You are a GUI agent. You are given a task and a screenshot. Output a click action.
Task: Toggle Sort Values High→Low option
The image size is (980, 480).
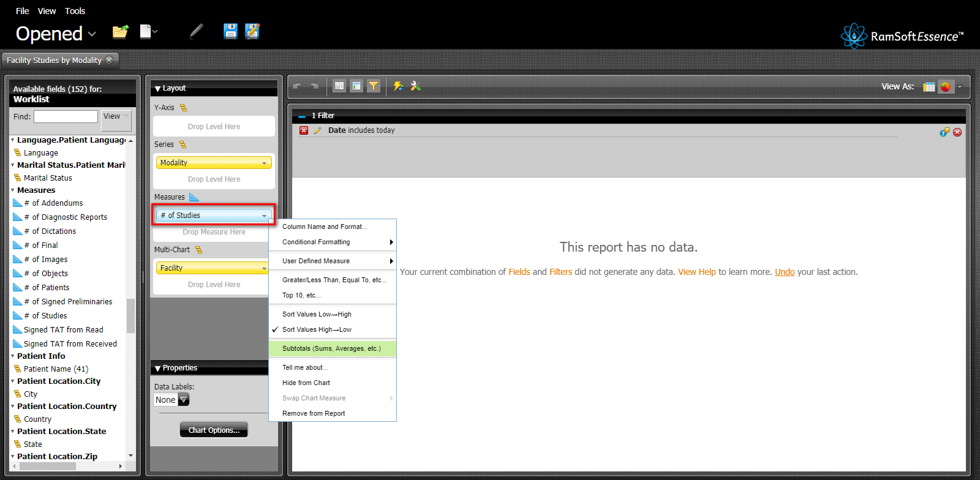point(317,329)
